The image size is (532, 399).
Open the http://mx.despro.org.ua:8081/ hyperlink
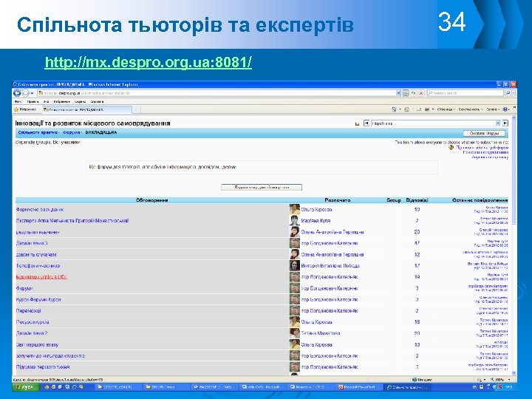pyautogui.click(x=149, y=62)
